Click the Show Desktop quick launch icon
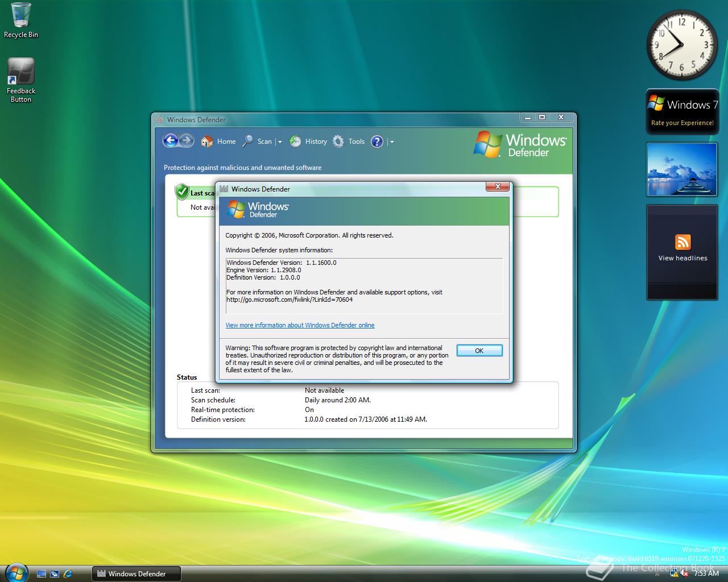The image size is (728, 582). pyautogui.click(x=41, y=574)
